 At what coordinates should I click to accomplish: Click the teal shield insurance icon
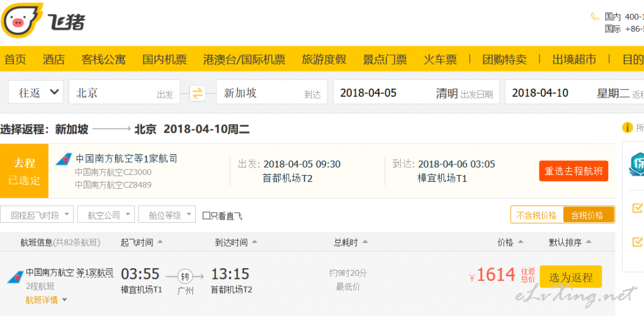pyautogui.click(x=637, y=164)
